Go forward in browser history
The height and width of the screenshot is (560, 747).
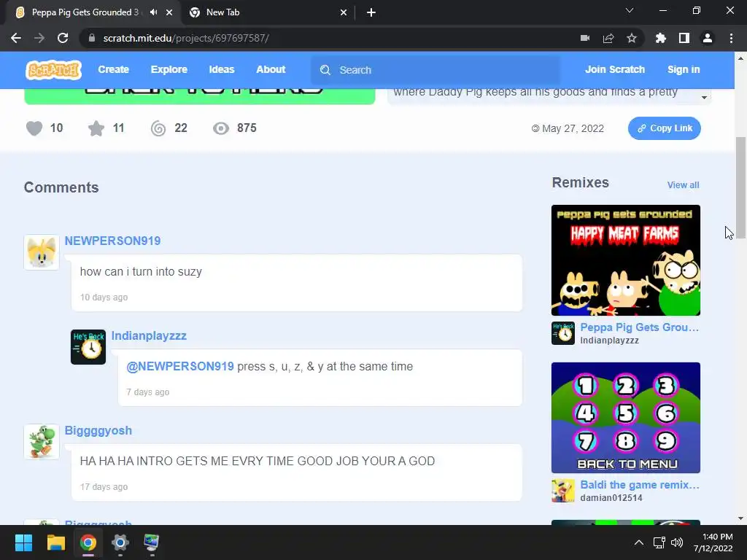39,38
